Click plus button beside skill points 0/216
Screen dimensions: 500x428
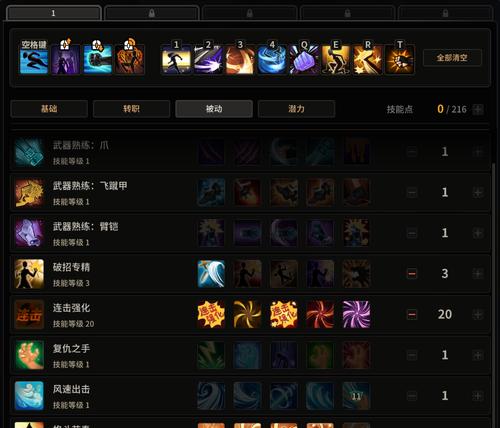[478, 109]
